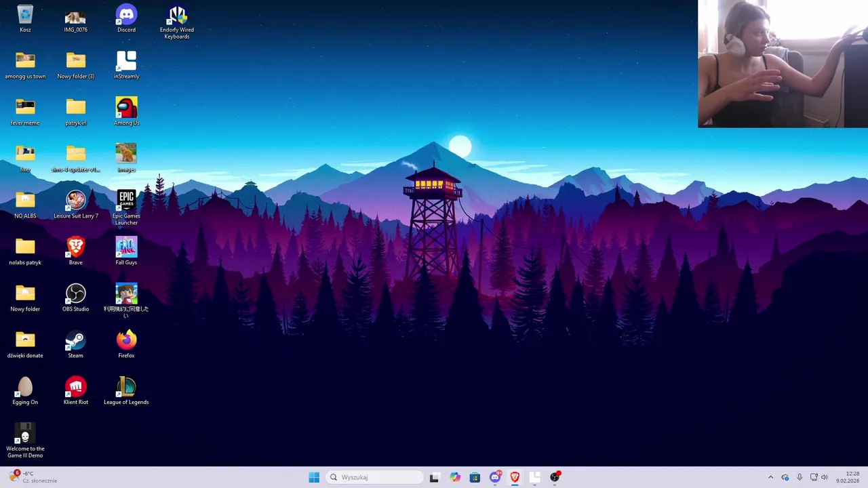
Task: Switch to OBS Studio in the taskbar
Action: click(x=555, y=477)
